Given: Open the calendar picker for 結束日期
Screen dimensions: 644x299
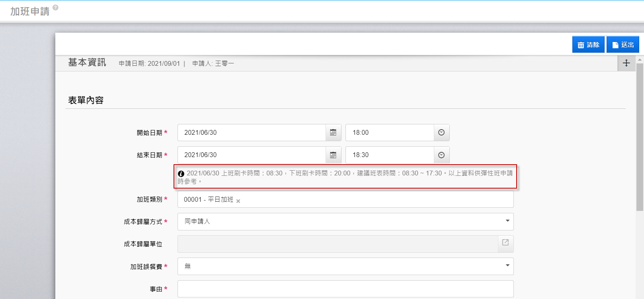Looking at the screenshot, I should point(333,155).
